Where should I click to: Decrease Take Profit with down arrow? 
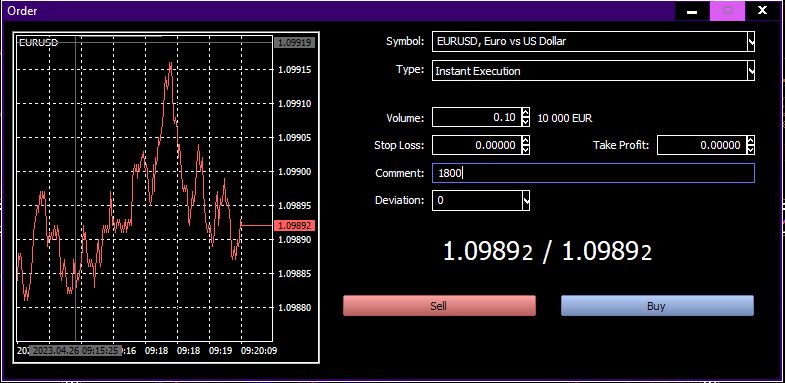pos(750,150)
